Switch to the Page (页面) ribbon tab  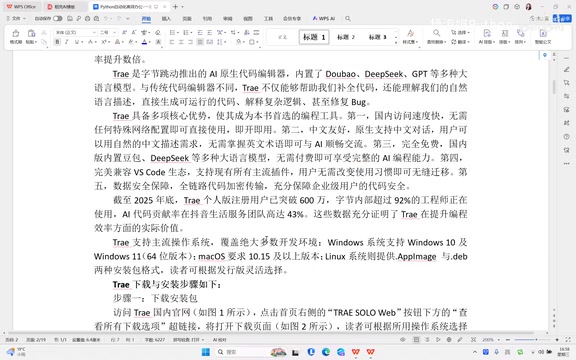187,18
